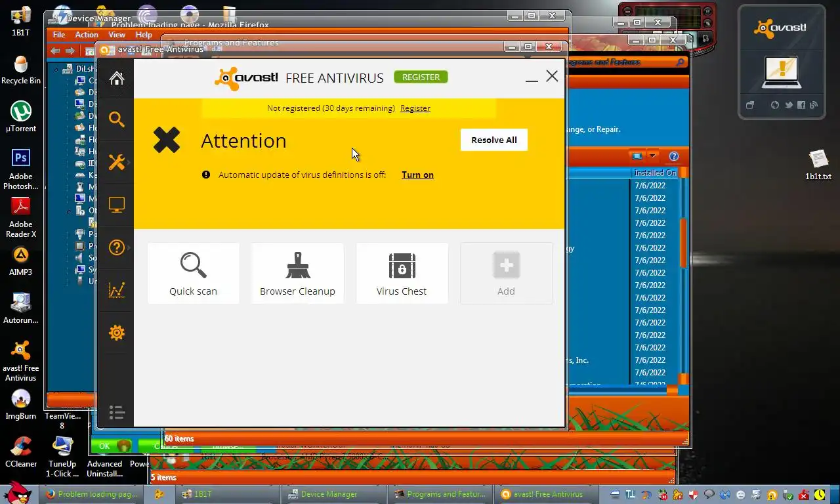Click the yellow clock tray icon

pos(820,495)
